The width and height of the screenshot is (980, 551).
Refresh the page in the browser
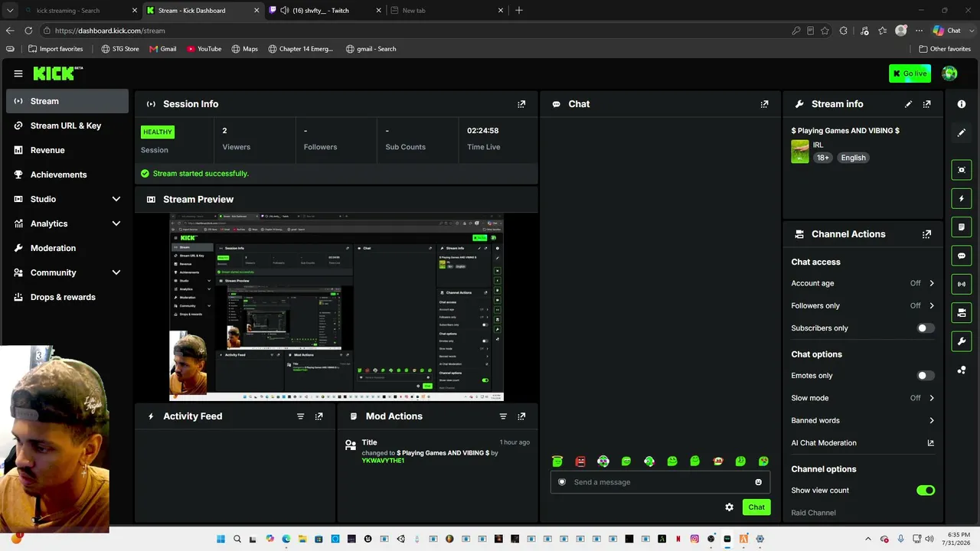(28, 31)
